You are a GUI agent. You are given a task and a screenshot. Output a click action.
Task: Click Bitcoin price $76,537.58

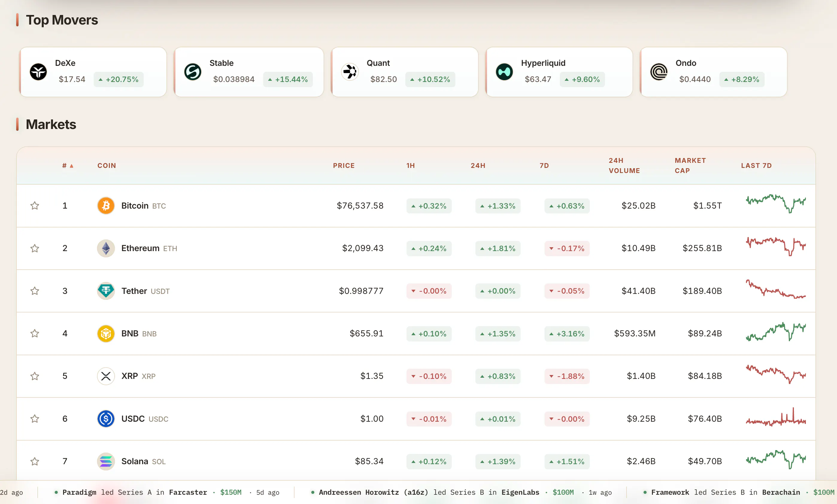tap(360, 206)
